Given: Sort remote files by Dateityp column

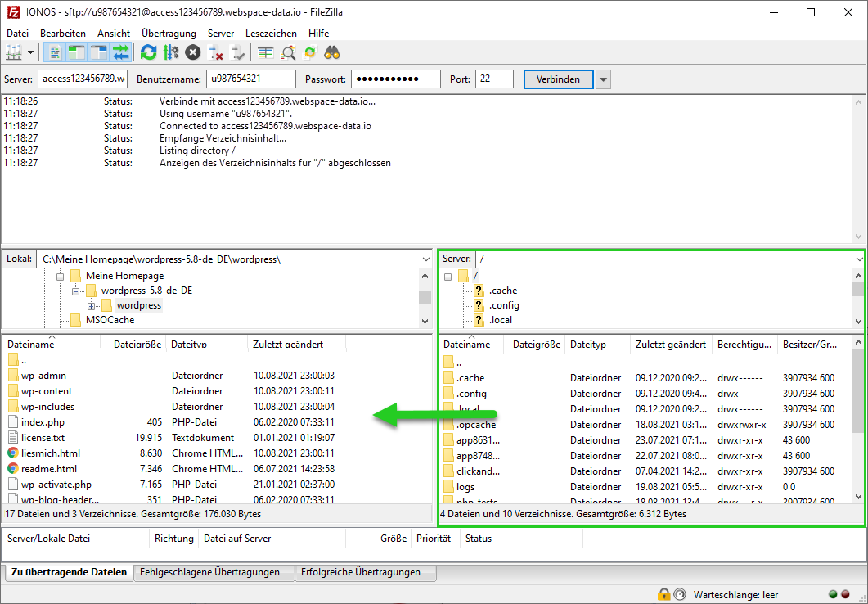Looking at the screenshot, I should pyautogui.click(x=597, y=345).
